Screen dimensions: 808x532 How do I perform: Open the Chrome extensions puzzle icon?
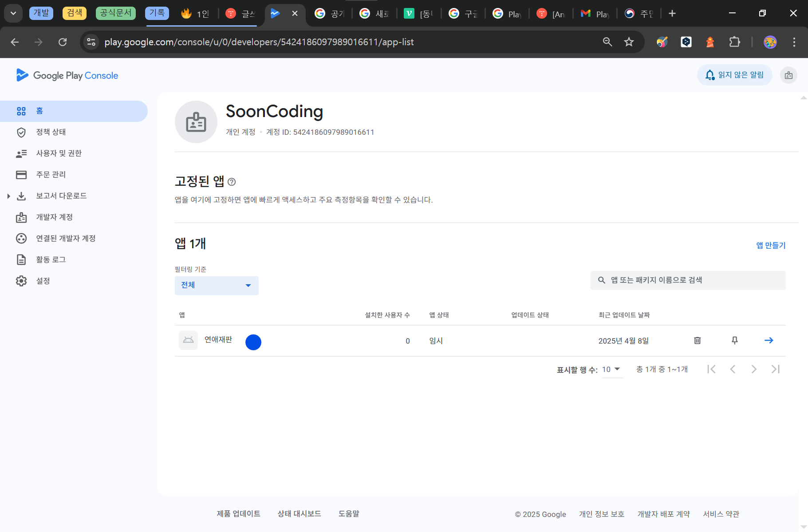(734, 42)
